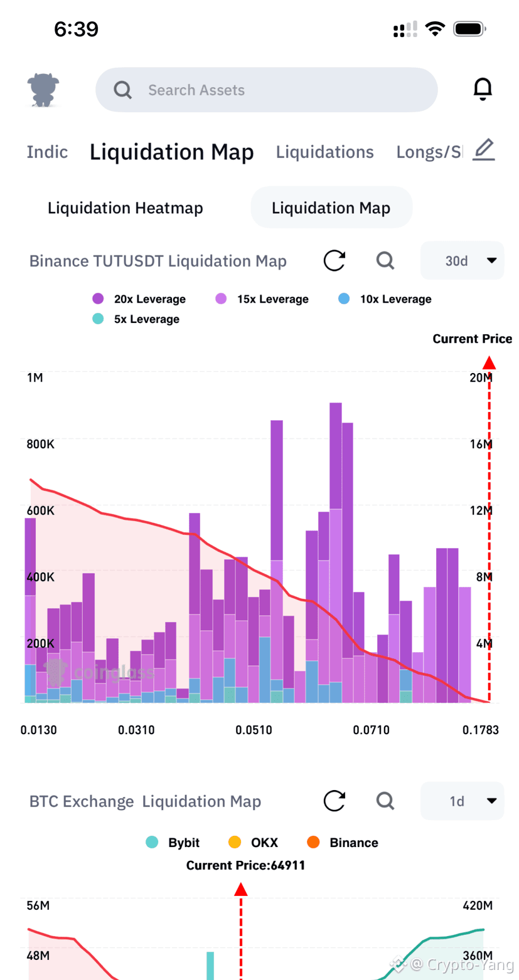Toggle 5x Leverage legend series
The width and height of the screenshot is (519, 980).
(x=136, y=319)
